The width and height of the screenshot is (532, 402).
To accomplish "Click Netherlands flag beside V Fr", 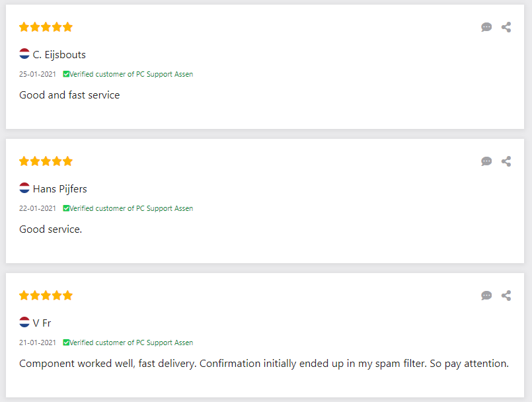I will [24, 323].
